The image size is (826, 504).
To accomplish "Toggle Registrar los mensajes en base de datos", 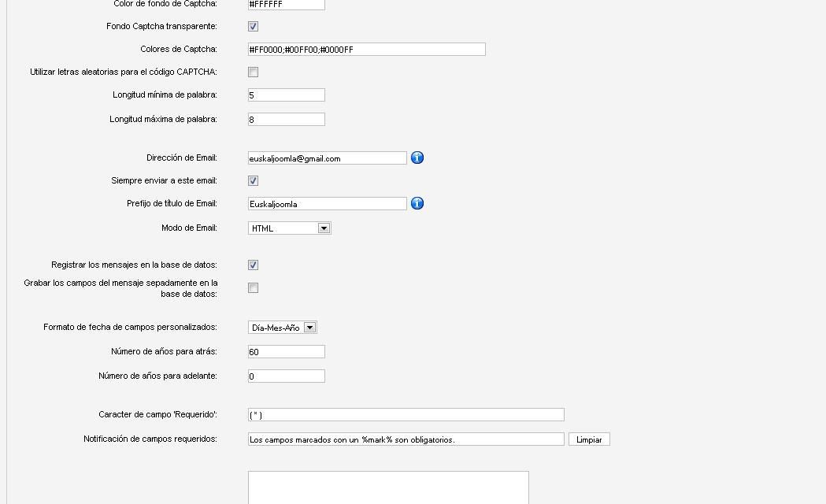I will click(x=253, y=265).
